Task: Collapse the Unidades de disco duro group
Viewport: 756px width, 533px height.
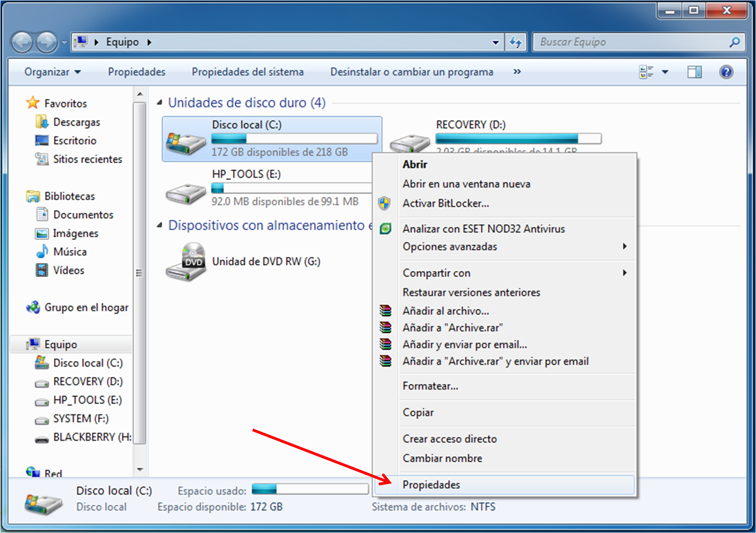Action: click(x=159, y=103)
